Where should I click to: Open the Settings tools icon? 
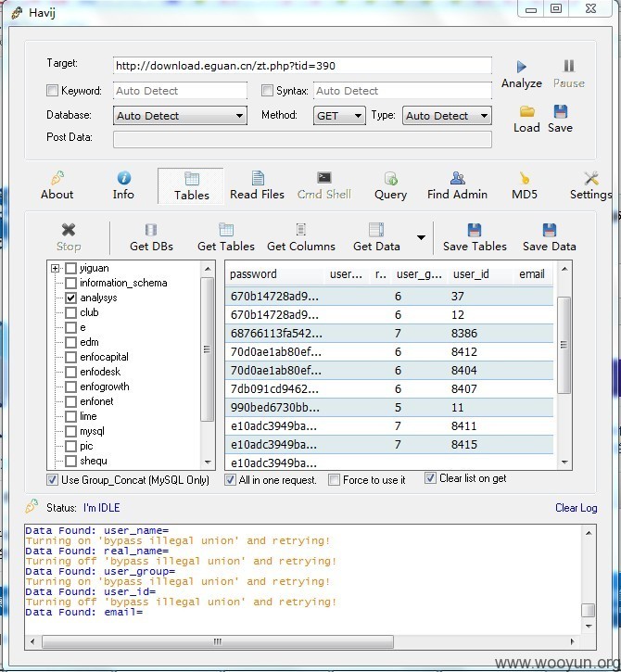click(x=591, y=178)
